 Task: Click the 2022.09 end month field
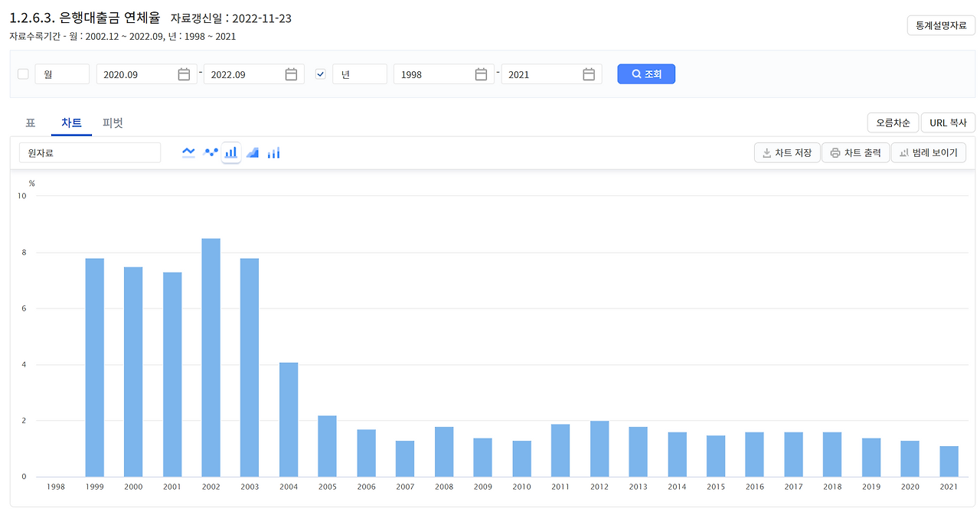(x=254, y=74)
